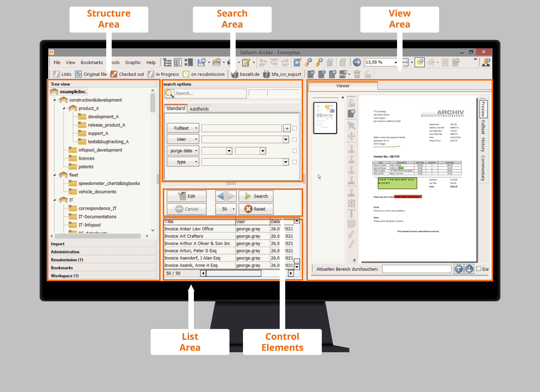Click the Original file icon
This screenshot has height=392, width=540.
[78, 74]
